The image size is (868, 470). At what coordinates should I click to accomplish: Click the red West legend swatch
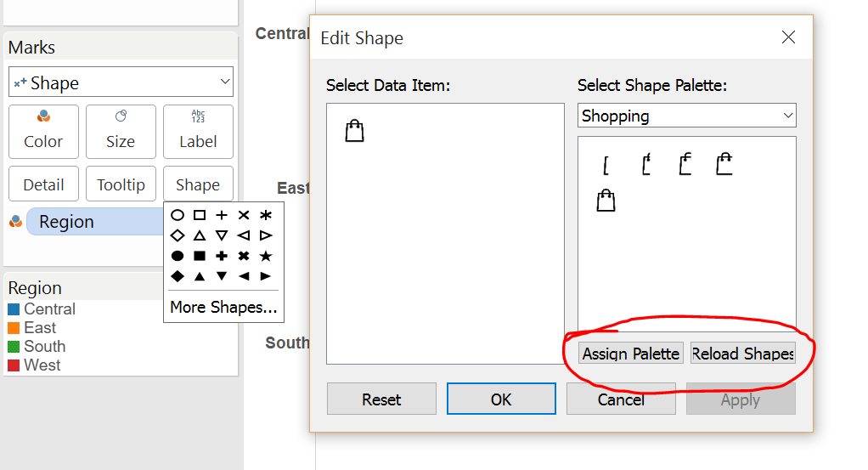coord(14,365)
